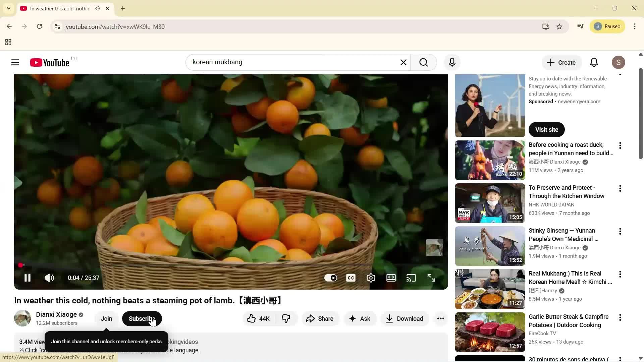Subscribe to Dianxi Xiaoge
The image size is (644, 362).
(142, 318)
